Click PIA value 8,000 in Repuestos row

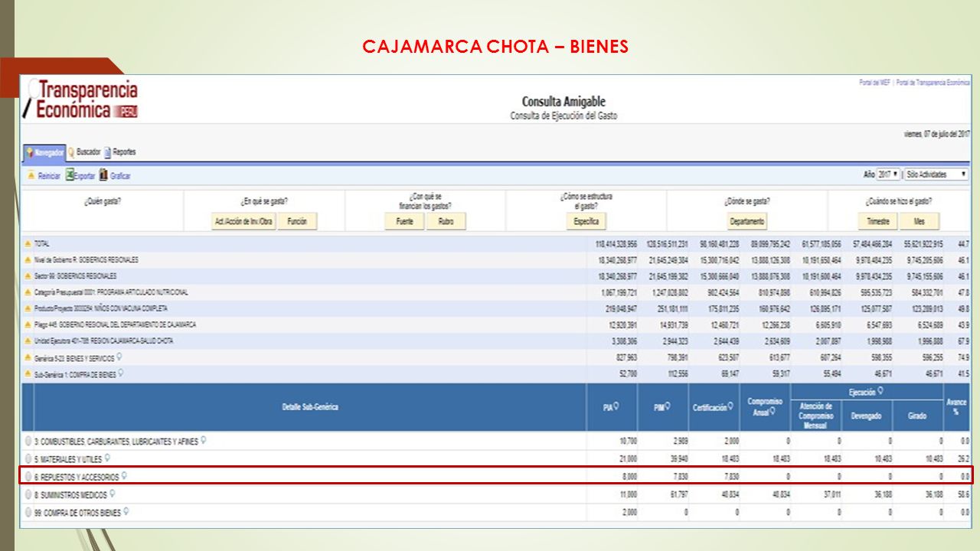(x=628, y=477)
